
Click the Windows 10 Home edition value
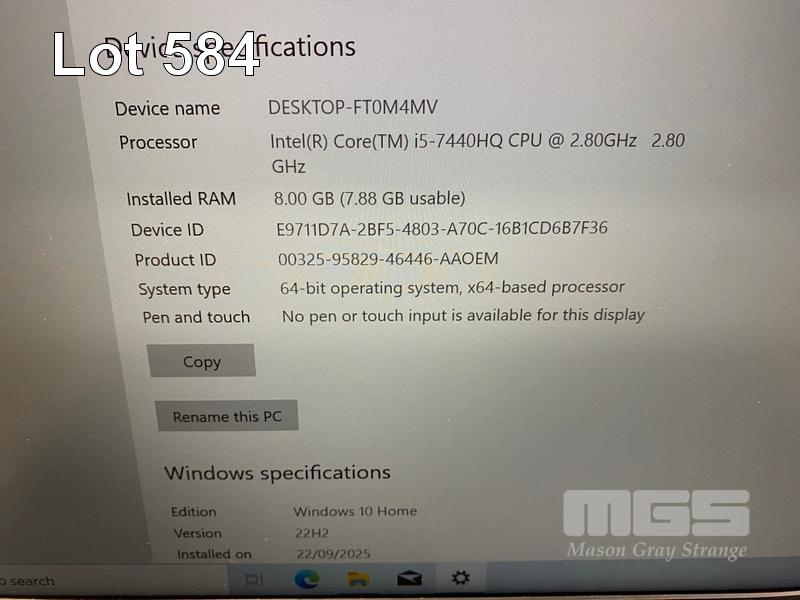[355, 511]
